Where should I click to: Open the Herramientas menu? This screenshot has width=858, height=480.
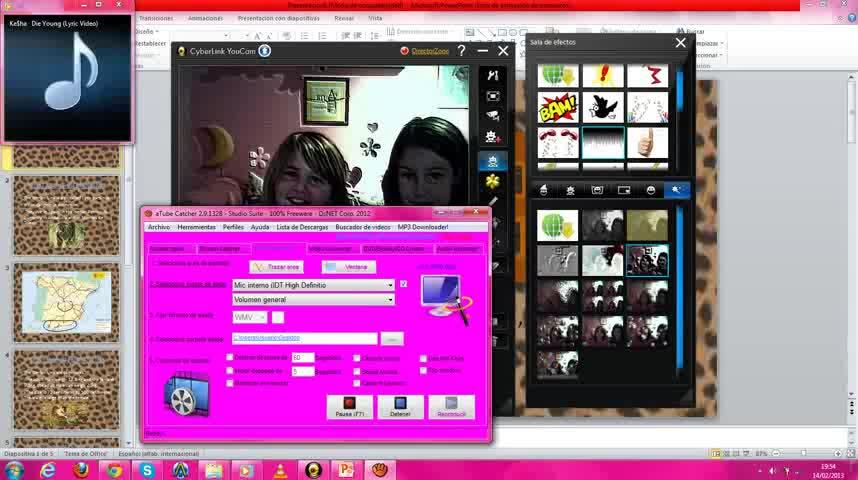pos(196,227)
